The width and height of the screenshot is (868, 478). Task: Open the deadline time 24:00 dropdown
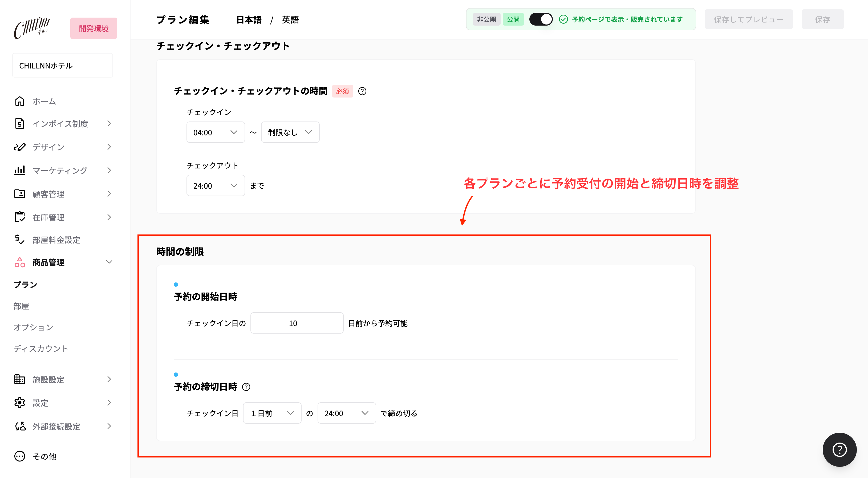(x=346, y=413)
